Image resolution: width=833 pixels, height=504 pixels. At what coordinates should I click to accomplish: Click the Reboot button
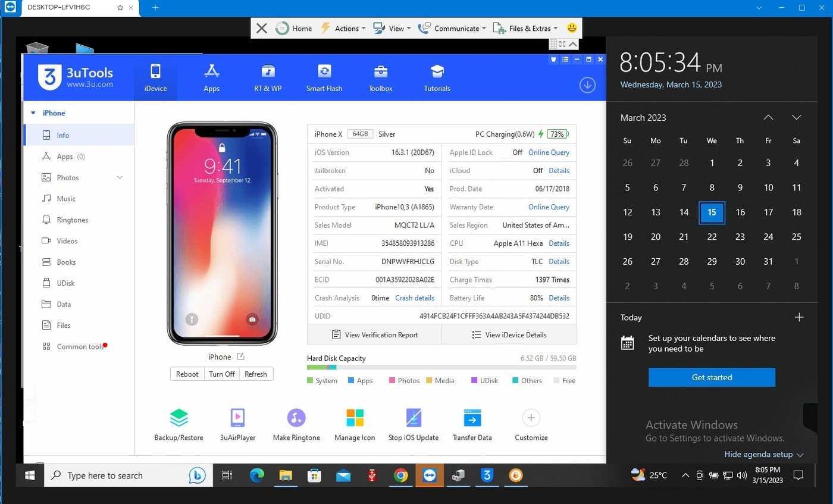[x=187, y=374]
